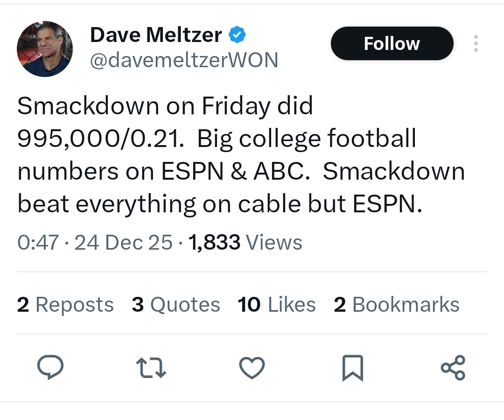
Task: Open the share options icon
Action: pyautogui.click(x=453, y=368)
